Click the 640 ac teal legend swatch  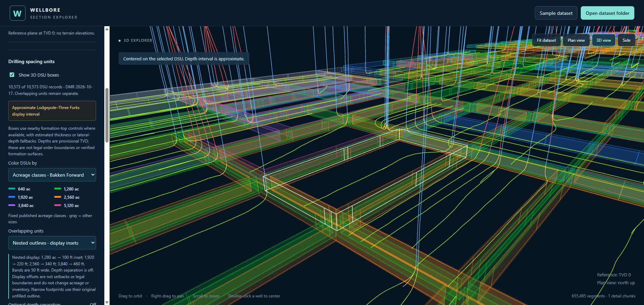tap(12, 189)
